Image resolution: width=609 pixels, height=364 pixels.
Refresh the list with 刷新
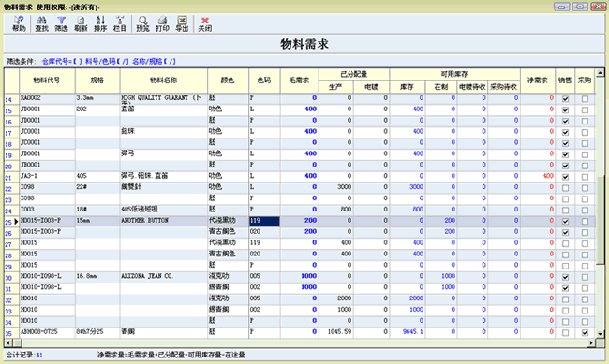coord(81,23)
